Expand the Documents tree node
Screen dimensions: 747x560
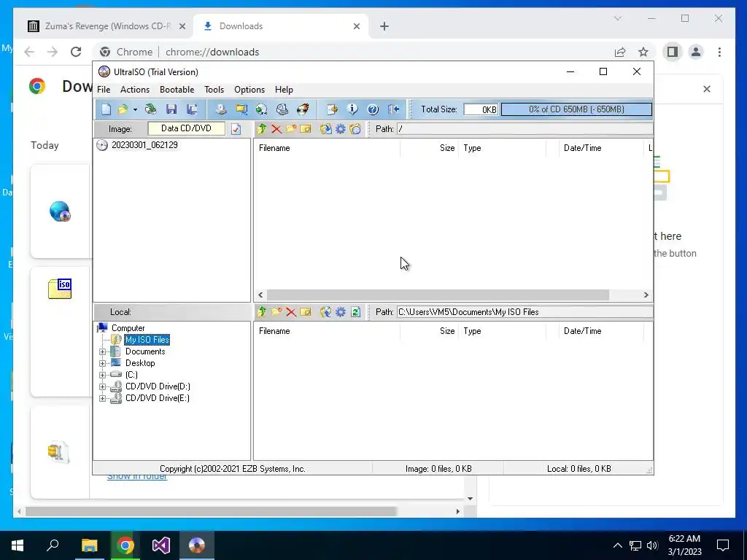[x=102, y=352]
